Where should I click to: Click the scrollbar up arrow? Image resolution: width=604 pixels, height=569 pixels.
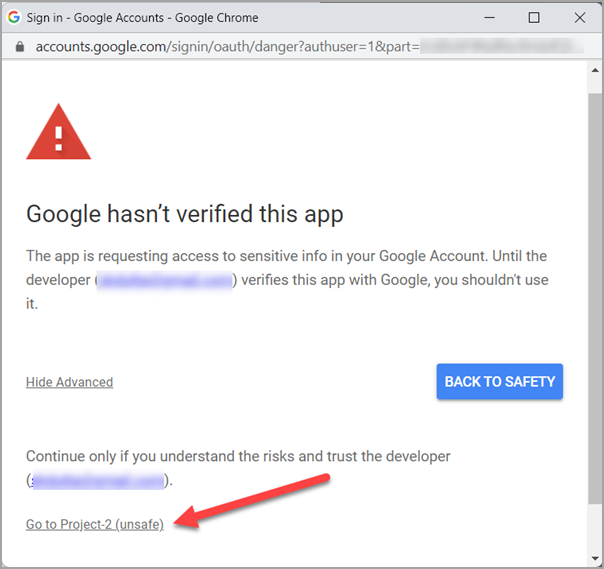(595, 70)
